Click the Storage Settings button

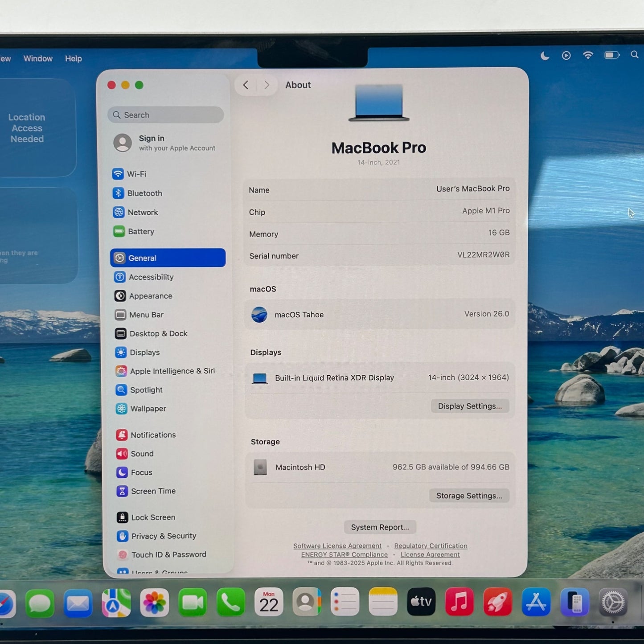[469, 496]
